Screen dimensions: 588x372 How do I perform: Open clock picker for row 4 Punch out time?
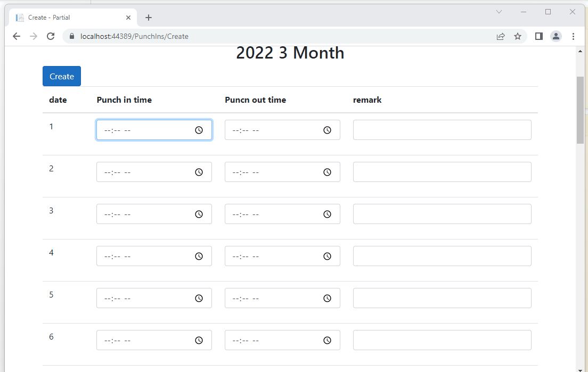pos(328,256)
